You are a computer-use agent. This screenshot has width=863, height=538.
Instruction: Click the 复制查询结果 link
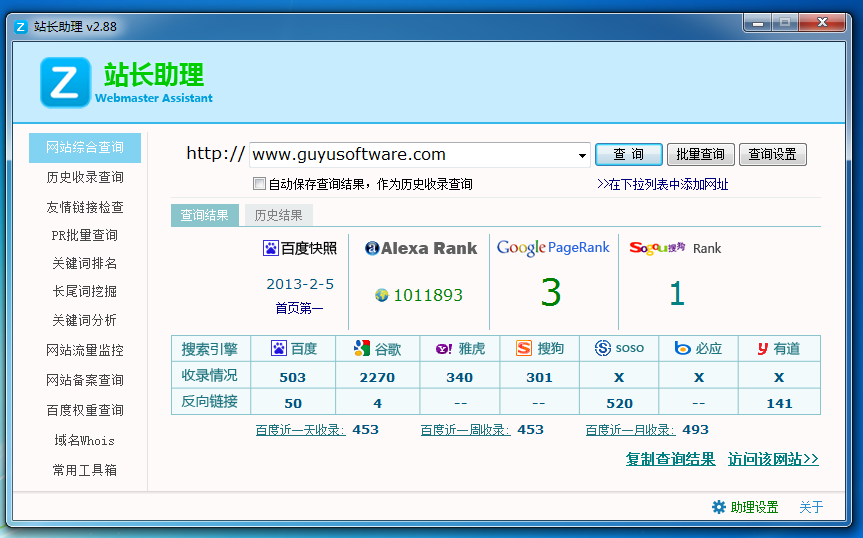click(670, 459)
